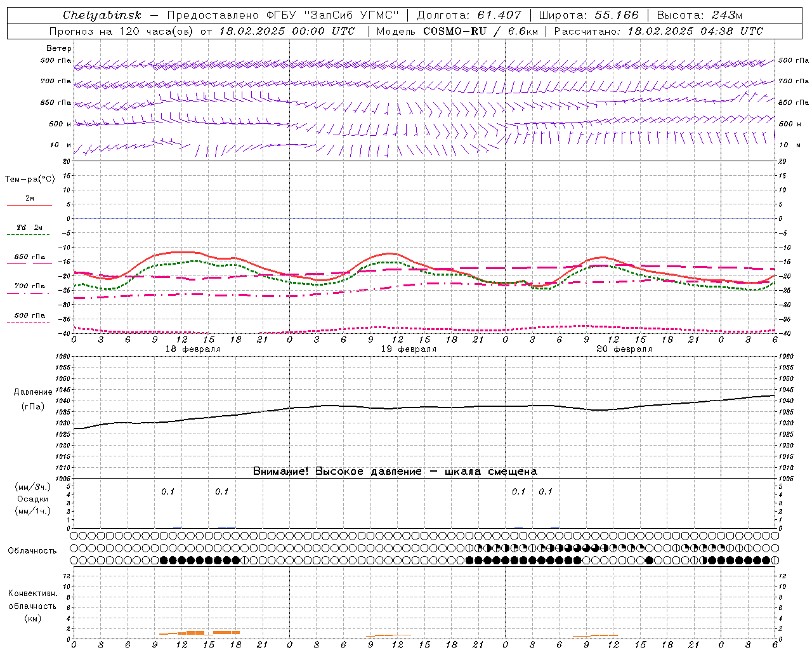
Task: Click the (мм/3ч.) precipitation unit label
Action: pos(33,487)
